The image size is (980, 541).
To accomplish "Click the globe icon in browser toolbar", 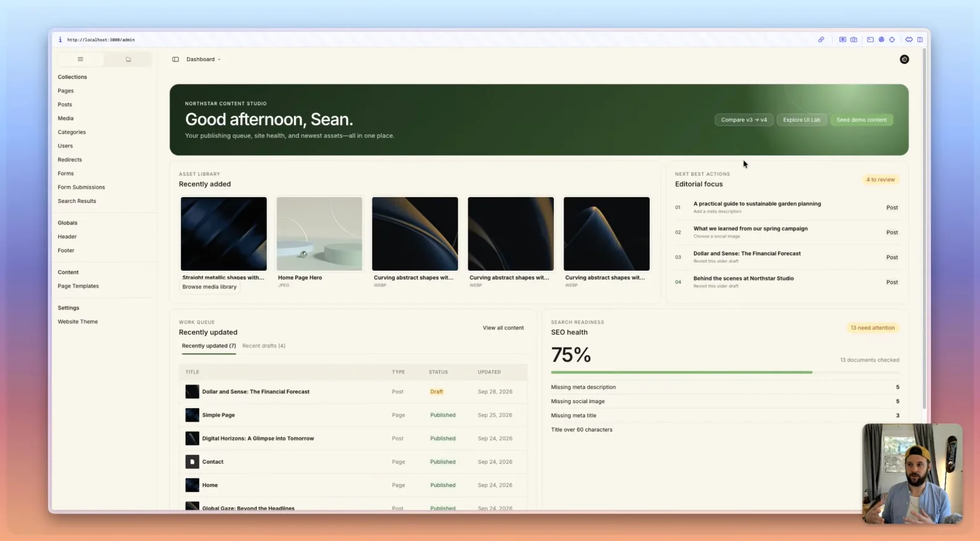I will click(882, 40).
